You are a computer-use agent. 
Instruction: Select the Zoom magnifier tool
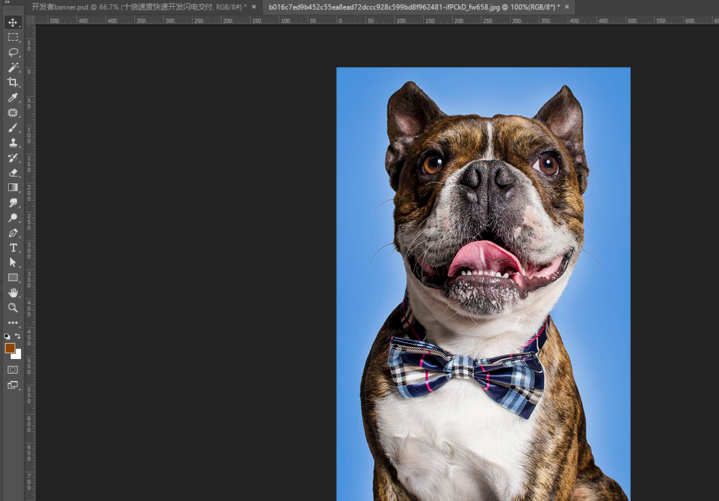(x=13, y=307)
